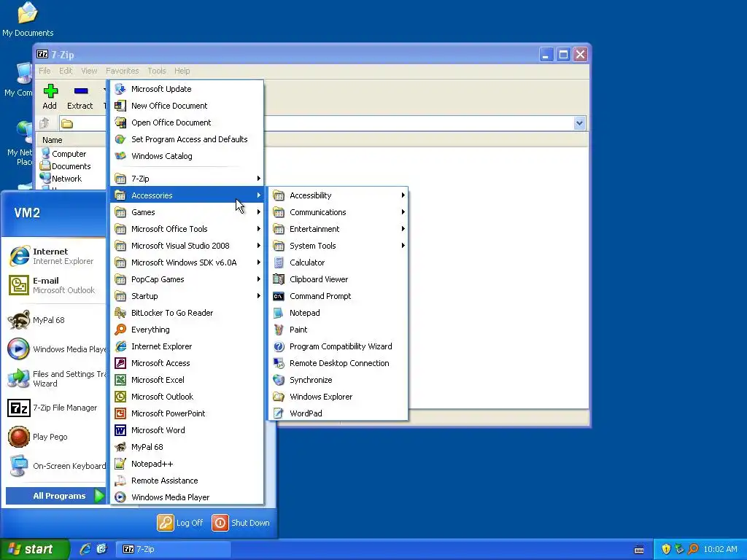This screenshot has width=747, height=560.
Task: Open the 7-Zip address bar dropdown
Action: tap(579, 123)
